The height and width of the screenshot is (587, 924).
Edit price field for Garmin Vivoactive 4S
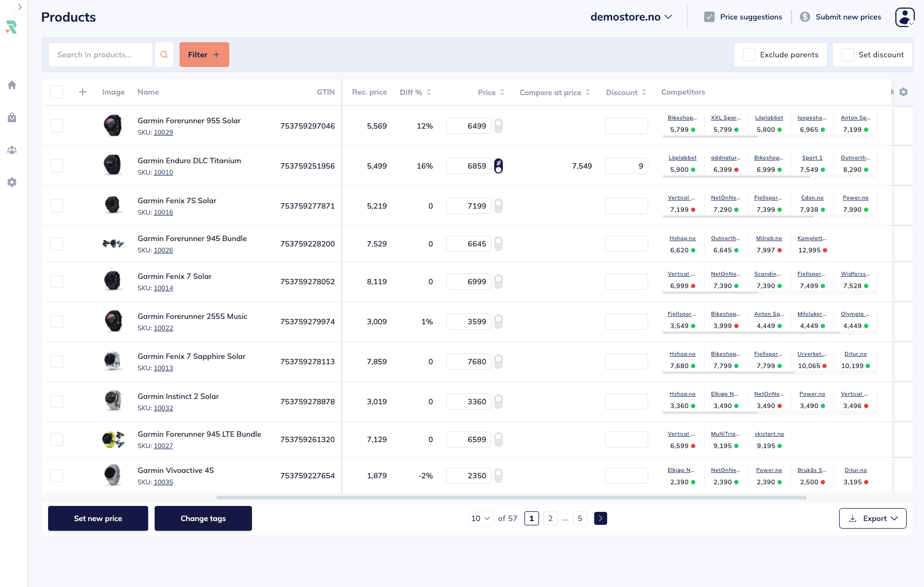pyautogui.click(x=468, y=476)
